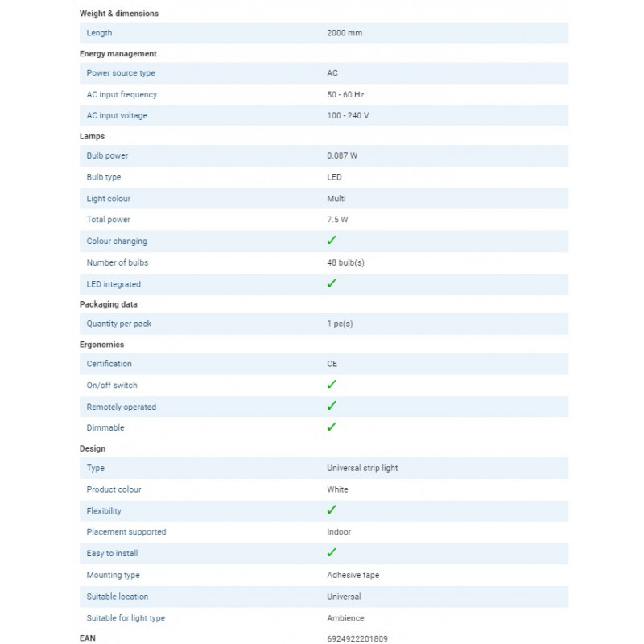Click the AC input voltage label
This screenshot has width=644, height=644.
[x=117, y=115]
